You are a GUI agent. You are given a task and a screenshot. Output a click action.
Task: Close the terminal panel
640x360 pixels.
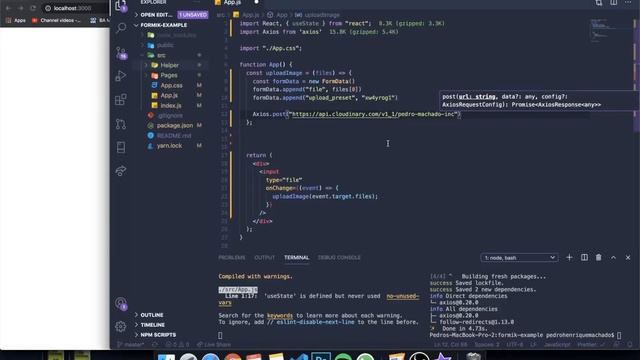point(628,258)
